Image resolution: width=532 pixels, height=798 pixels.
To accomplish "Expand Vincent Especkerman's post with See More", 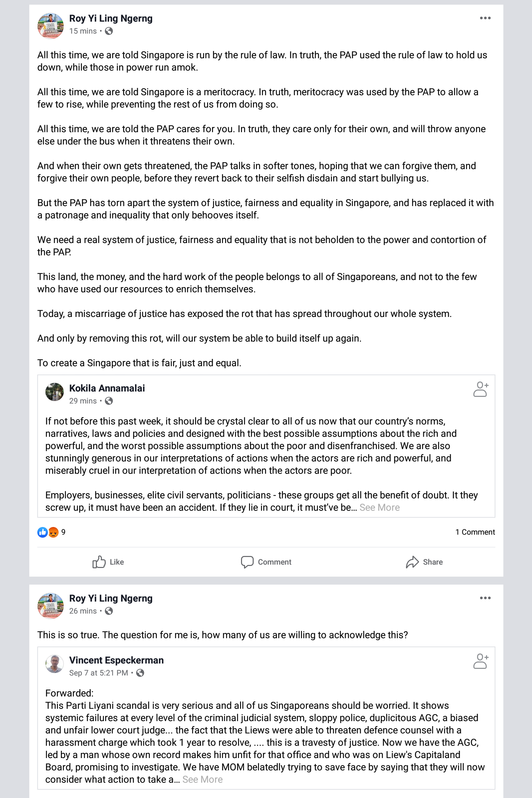I will coord(202,780).
